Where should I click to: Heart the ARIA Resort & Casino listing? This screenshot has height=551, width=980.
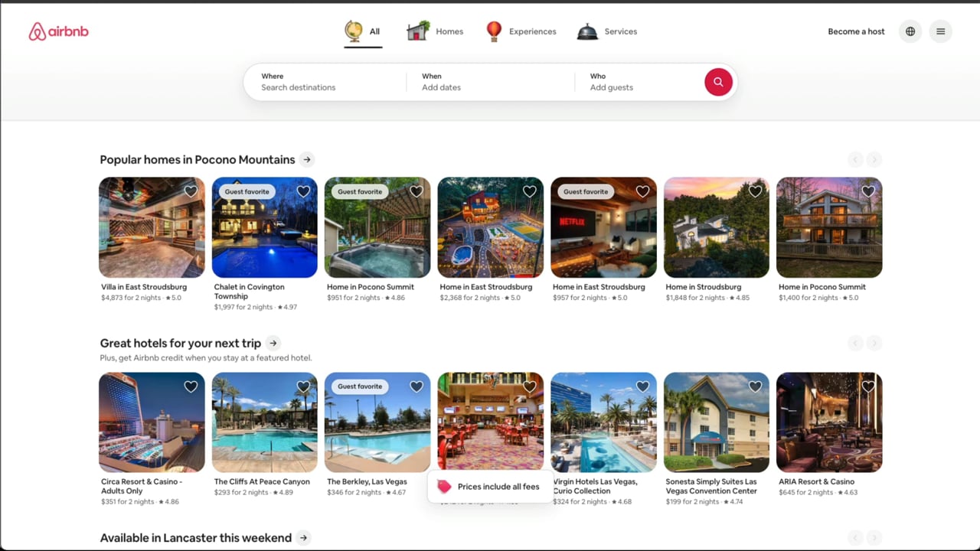click(868, 386)
